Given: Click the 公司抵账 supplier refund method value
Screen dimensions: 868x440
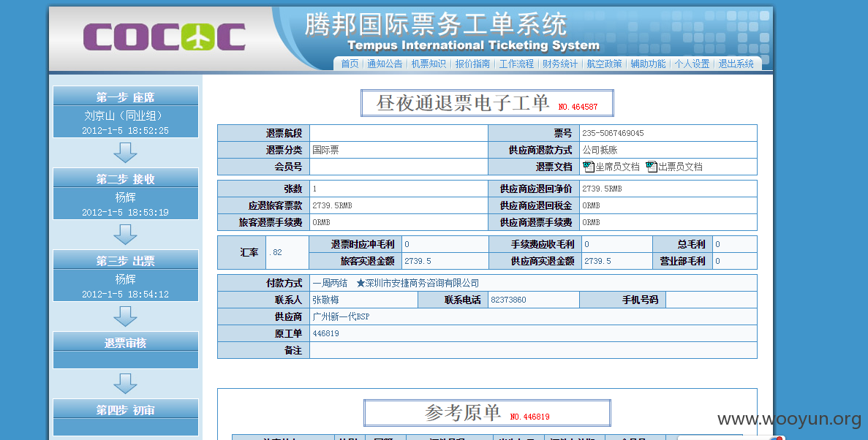Looking at the screenshot, I should point(600,150).
